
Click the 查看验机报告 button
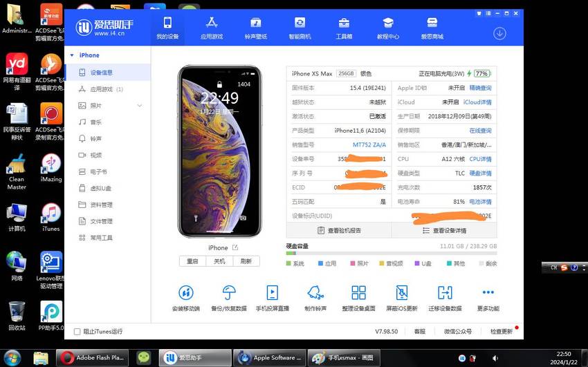point(339,230)
